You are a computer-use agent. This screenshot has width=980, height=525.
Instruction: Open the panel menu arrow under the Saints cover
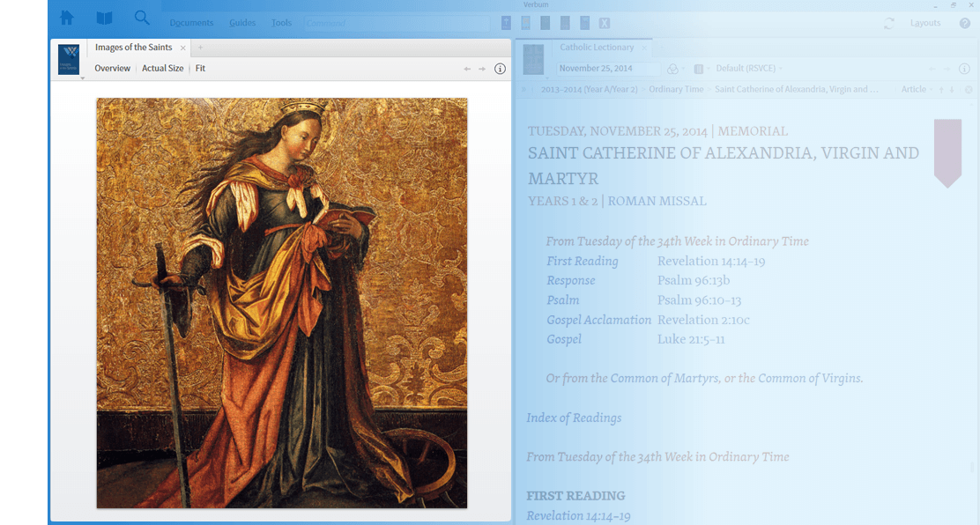click(83, 78)
